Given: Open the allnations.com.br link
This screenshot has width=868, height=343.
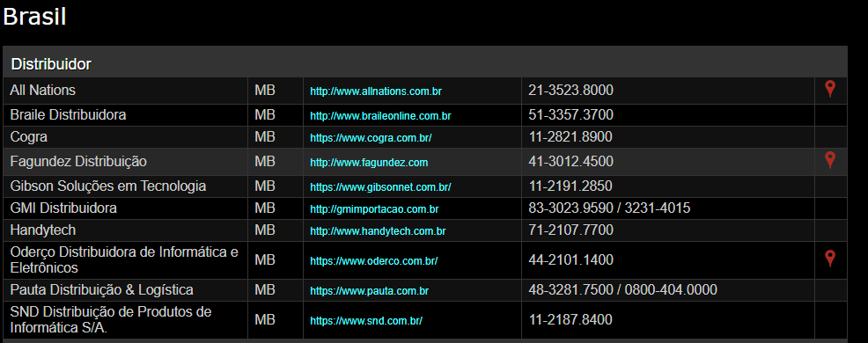Looking at the screenshot, I should pos(375,91).
